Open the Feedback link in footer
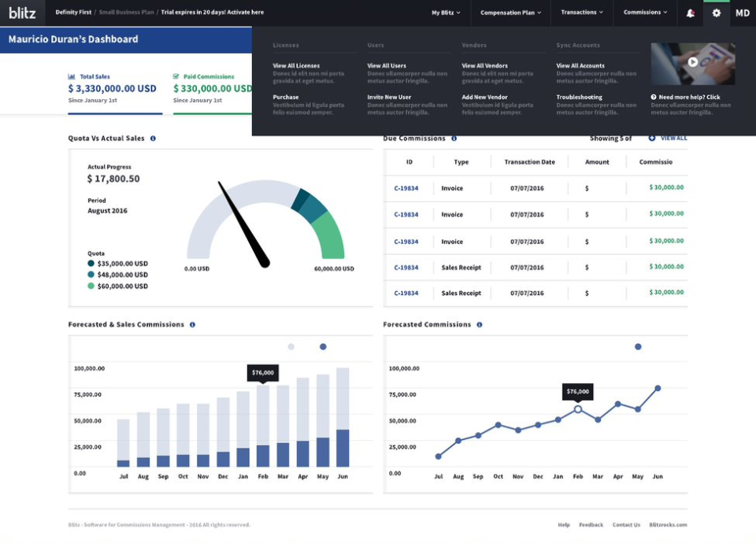The width and height of the screenshot is (756, 543). pyautogui.click(x=591, y=525)
